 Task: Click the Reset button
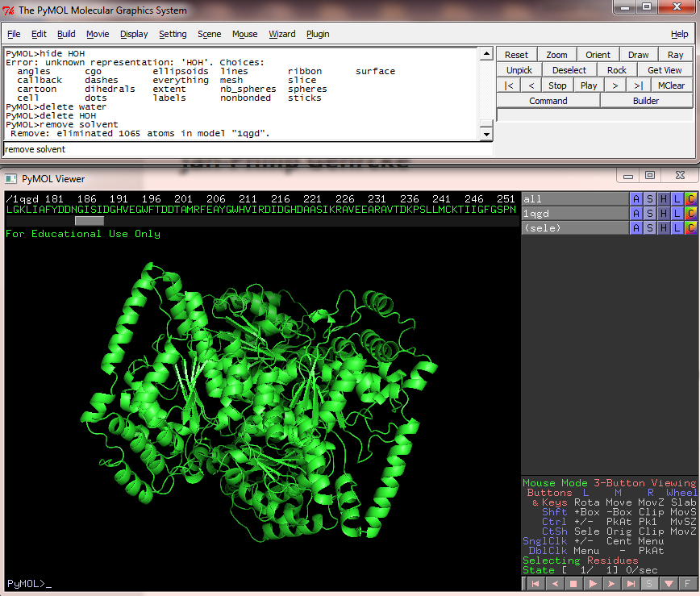pos(516,55)
